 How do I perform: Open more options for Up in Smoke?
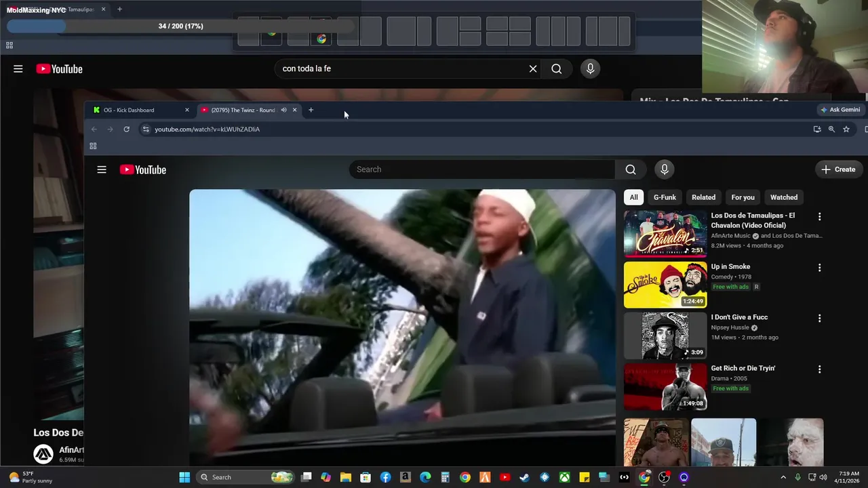819,268
